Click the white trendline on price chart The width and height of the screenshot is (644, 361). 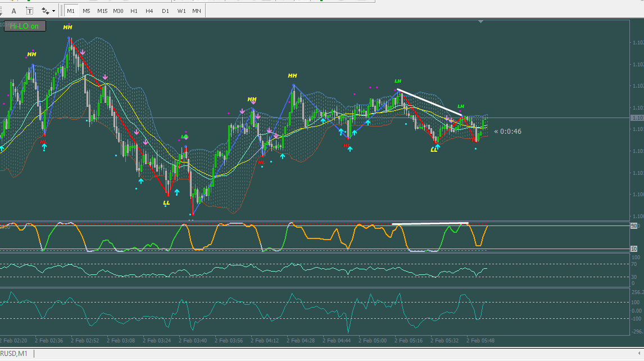tap(430, 103)
